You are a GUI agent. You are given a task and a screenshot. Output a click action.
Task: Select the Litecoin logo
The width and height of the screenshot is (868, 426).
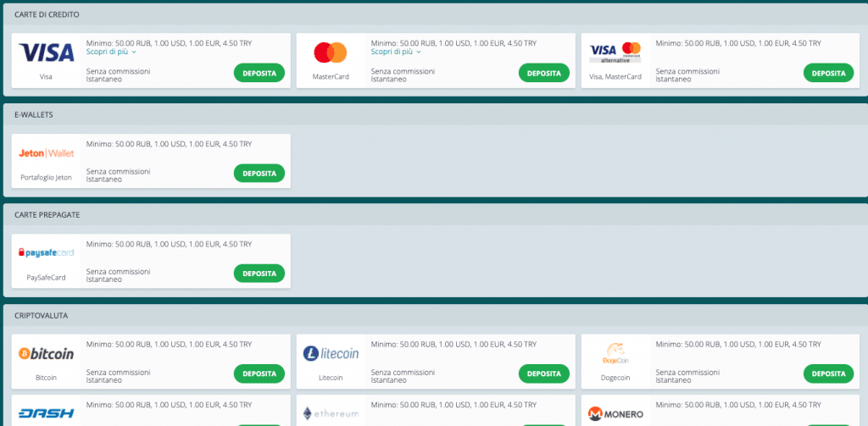(331, 353)
